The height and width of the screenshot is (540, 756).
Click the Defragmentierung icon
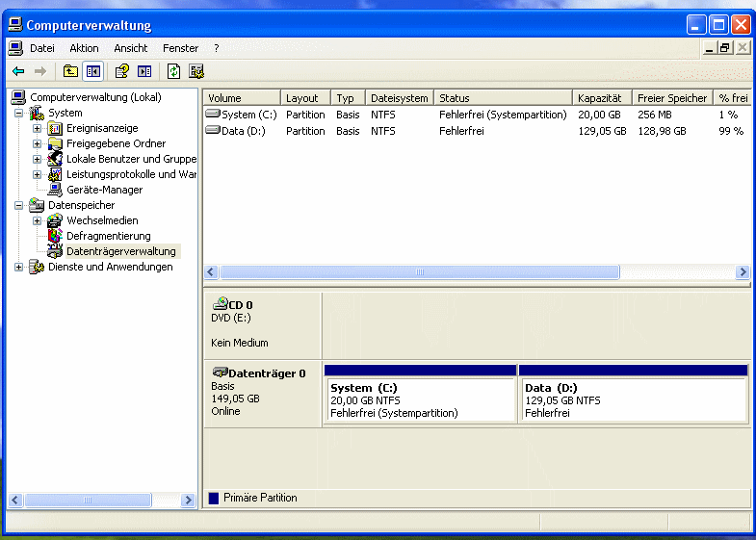55,236
